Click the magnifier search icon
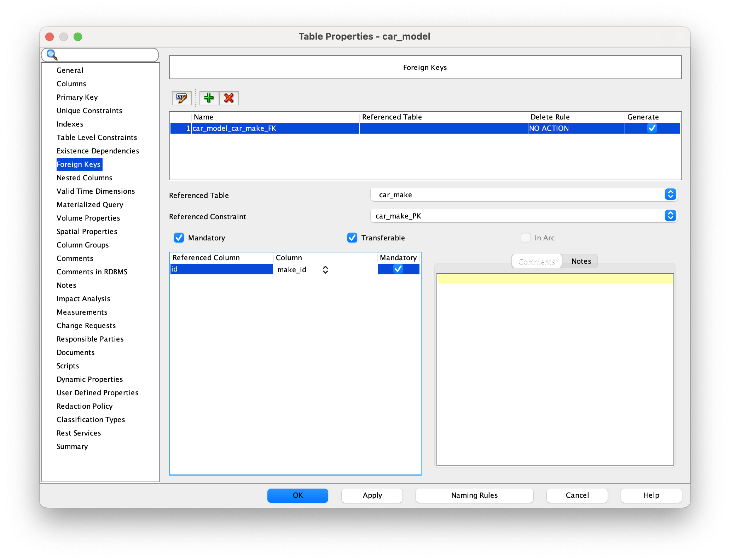This screenshot has width=730, height=560. 52,55
